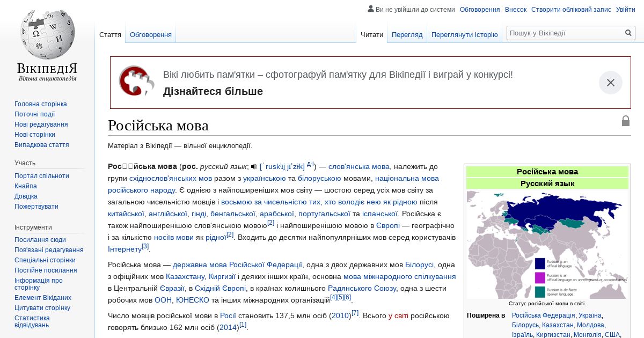644x338 pixels.
Task: Open Випадкова стаття in sidebar
Action: coord(42,145)
